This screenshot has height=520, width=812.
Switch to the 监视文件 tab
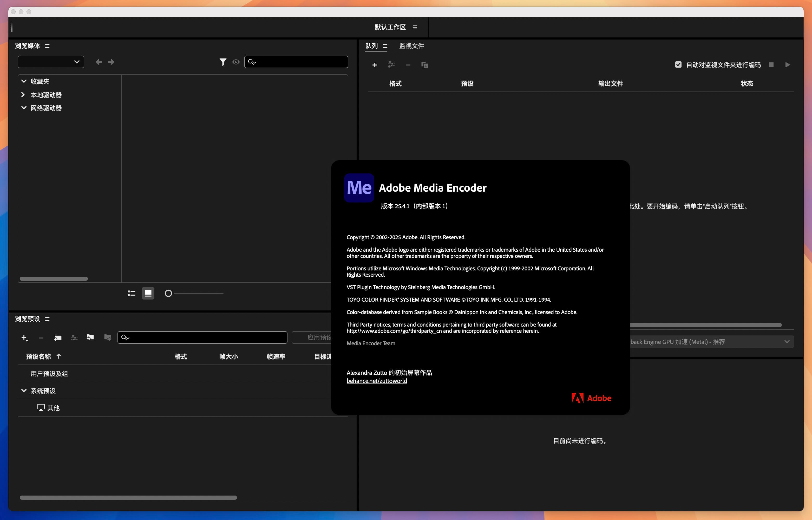411,46
